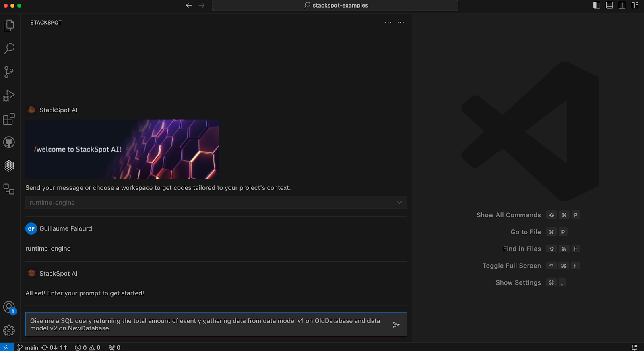Open Run and Debug view

click(9, 96)
